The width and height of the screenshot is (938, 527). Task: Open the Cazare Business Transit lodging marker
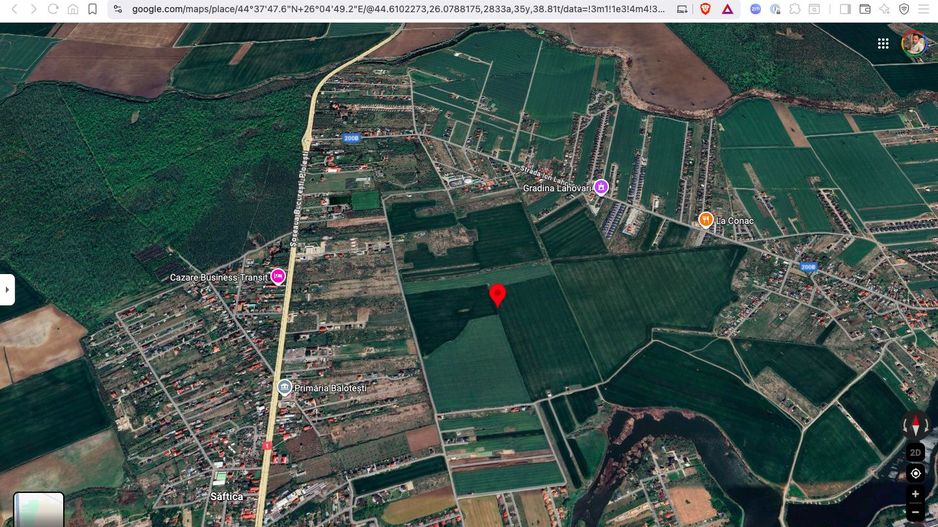tap(278, 276)
